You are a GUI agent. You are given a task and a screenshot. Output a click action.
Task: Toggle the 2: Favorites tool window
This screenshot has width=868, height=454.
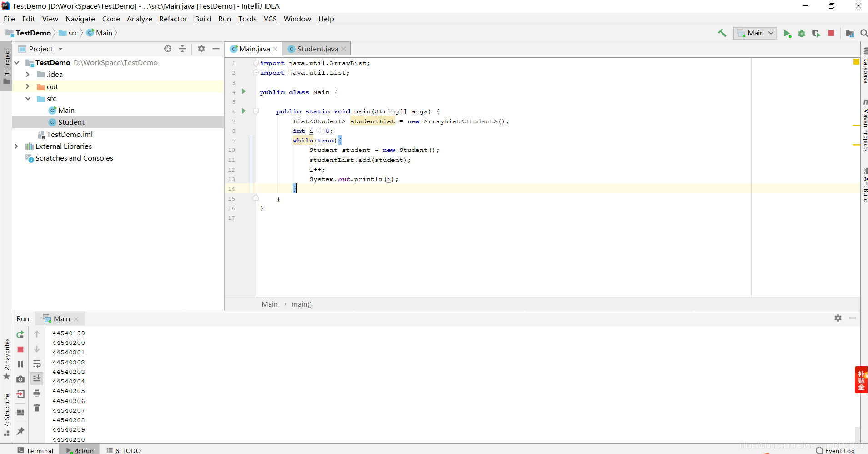(6, 359)
